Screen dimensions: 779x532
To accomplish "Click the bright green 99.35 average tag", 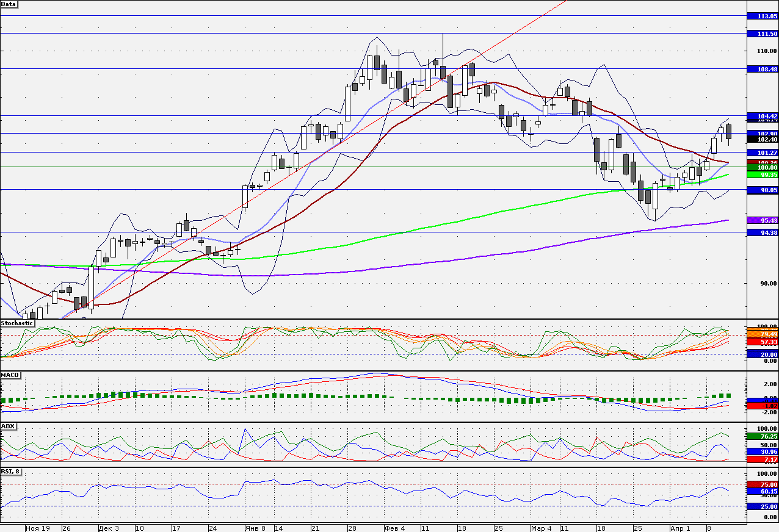I will tap(763, 174).
